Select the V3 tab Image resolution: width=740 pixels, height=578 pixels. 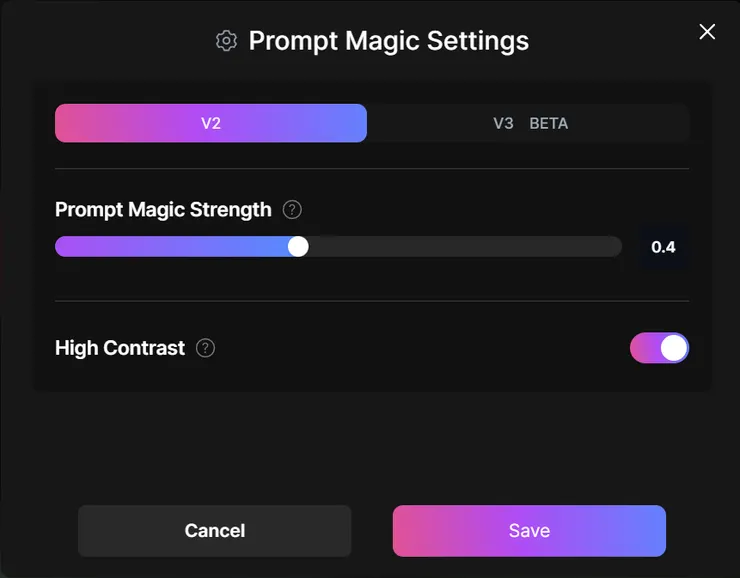[x=503, y=123]
